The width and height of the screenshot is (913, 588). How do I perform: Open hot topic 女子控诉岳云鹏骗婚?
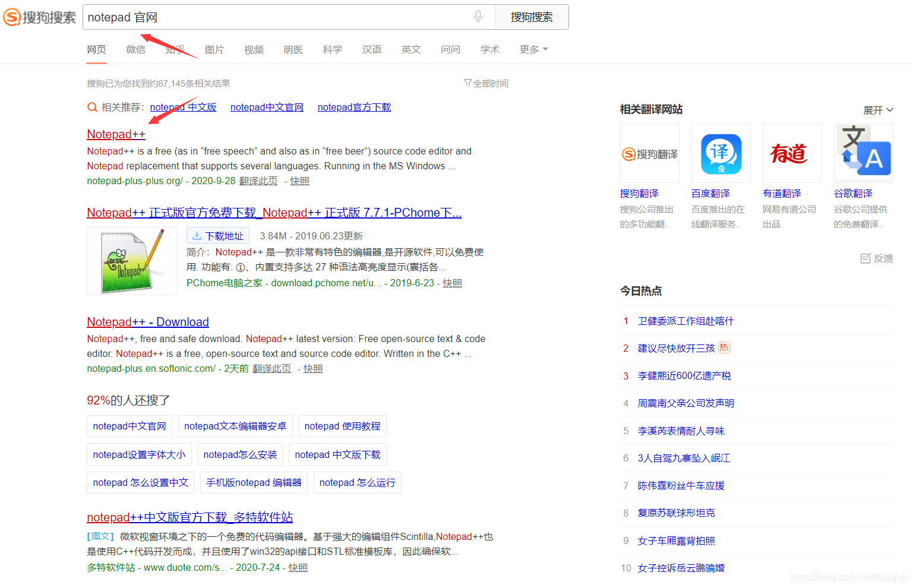click(681, 568)
